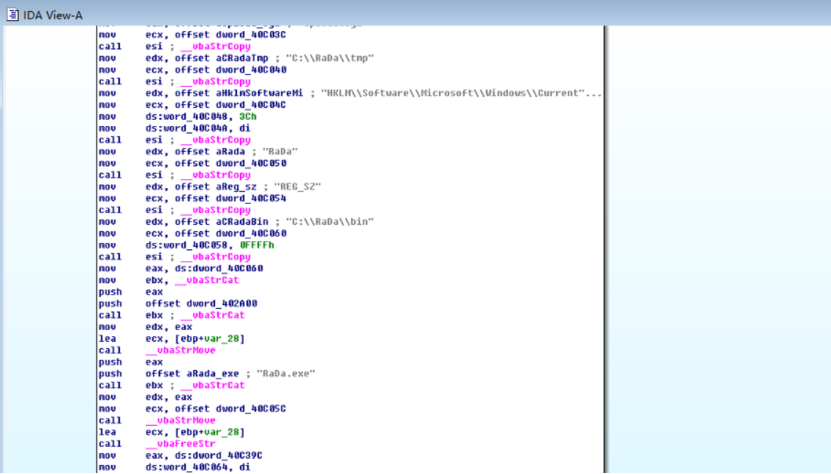Click the aHklmSoftwareMi offset name

coord(260,93)
